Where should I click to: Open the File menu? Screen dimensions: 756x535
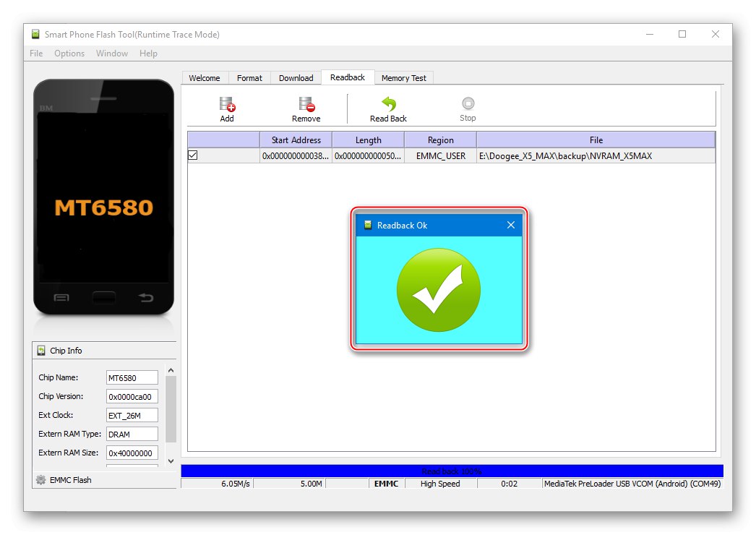35,53
